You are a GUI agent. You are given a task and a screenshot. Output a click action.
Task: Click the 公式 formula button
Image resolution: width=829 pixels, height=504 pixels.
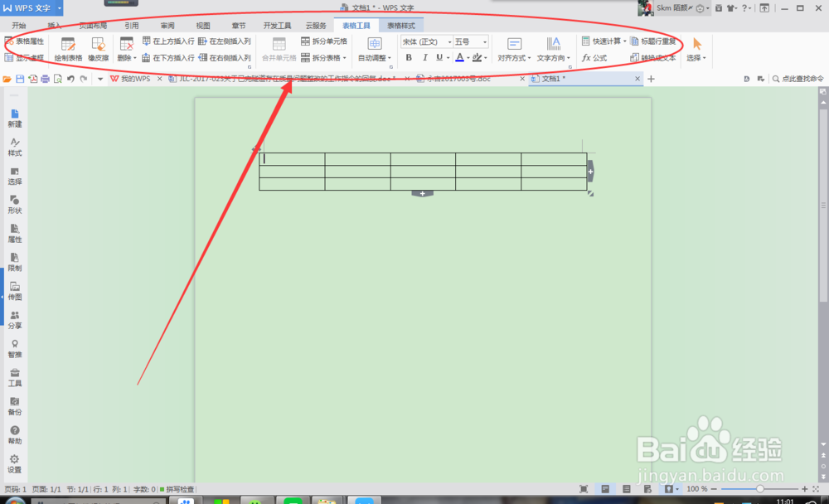594,58
